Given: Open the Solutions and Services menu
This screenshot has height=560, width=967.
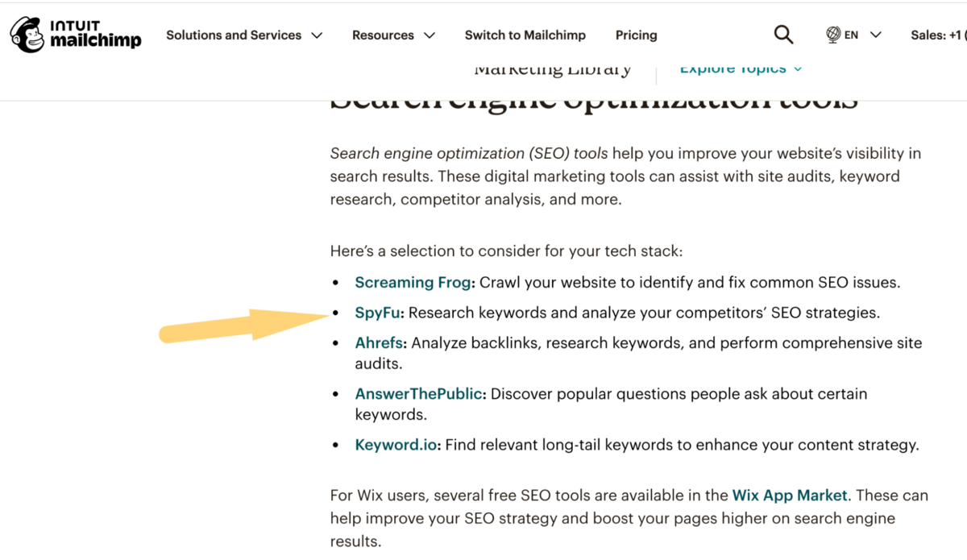Looking at the screenshot, I should tap(234, 35).
